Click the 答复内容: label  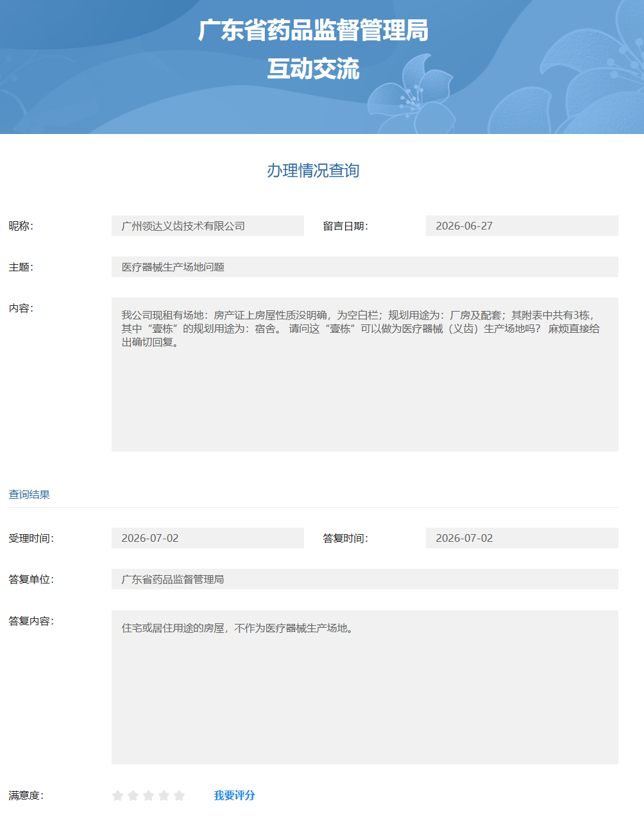point(31,621)
